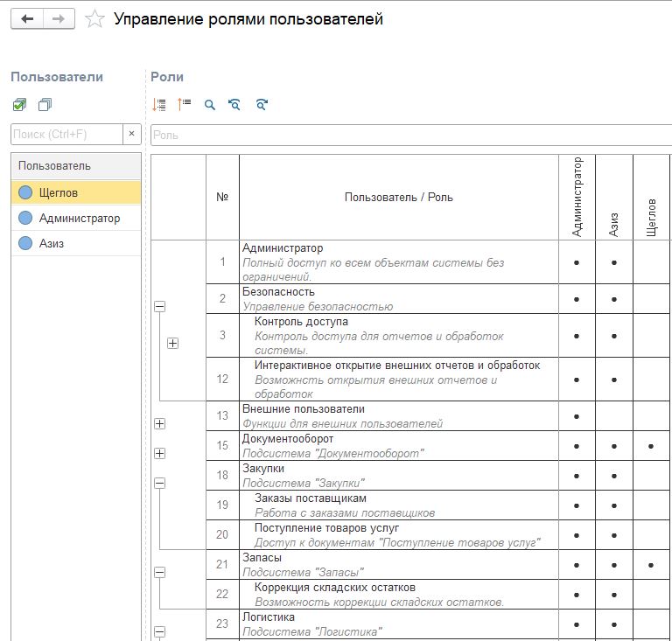Image resolution: width=672 pixels, height=641 pixels.
Task: Click the Администратор column header in roles table
Action: click(x=577, y=197)
